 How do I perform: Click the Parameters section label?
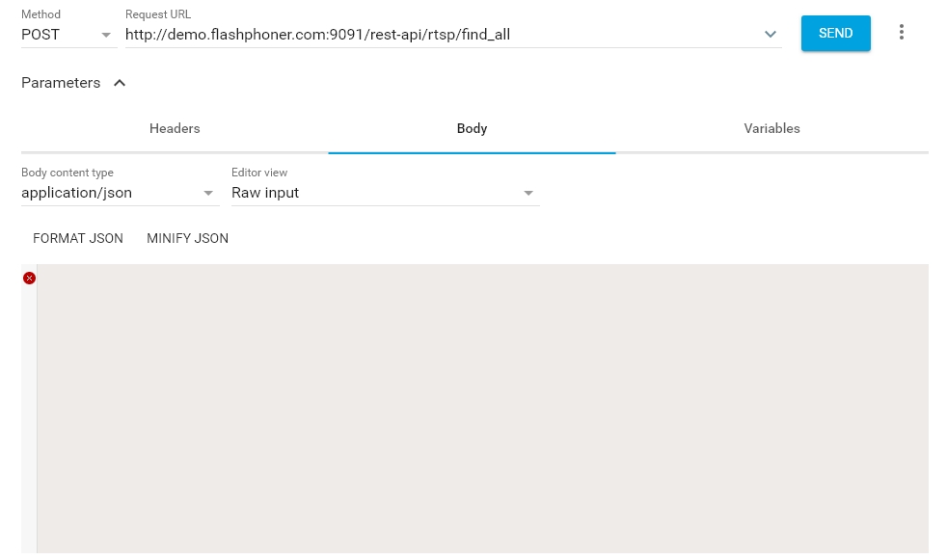click(x=61, y=83)
